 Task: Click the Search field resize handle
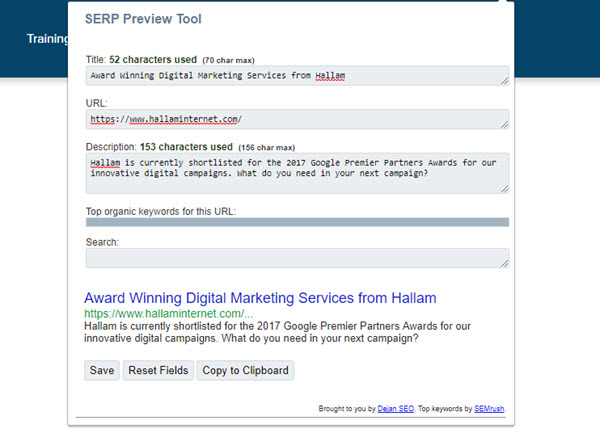tap(504, 264)
